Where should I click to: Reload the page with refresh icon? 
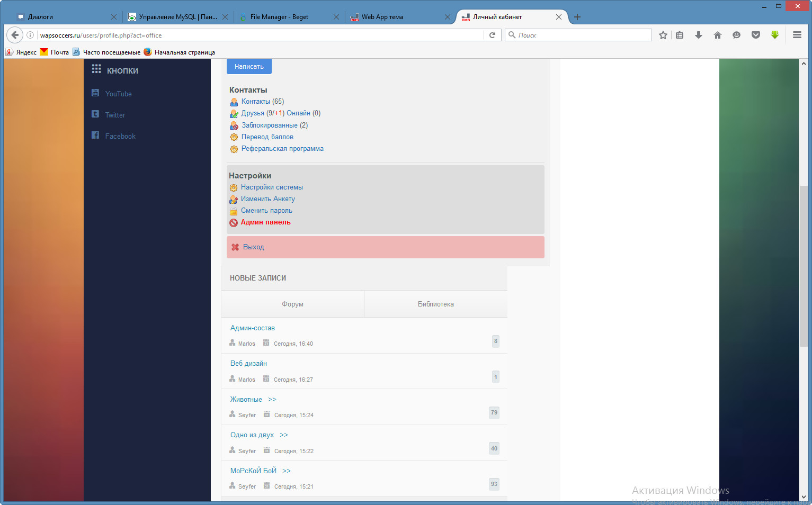pos(492,35)
